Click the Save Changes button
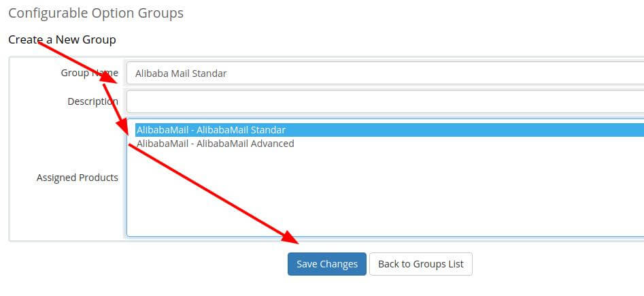 coord(326,264)
